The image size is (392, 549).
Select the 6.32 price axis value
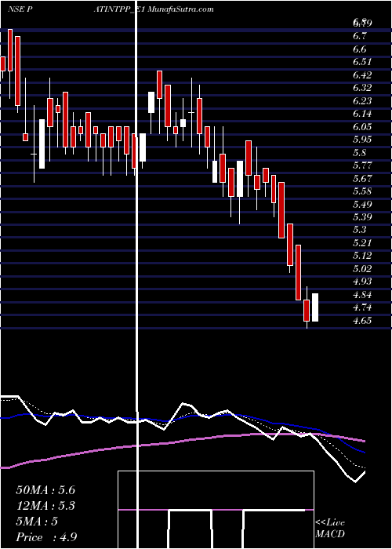click(362, 88)
